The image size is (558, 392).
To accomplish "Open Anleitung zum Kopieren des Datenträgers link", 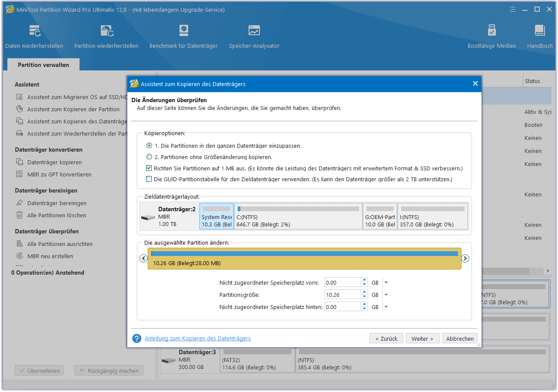I will pos(198,338).
